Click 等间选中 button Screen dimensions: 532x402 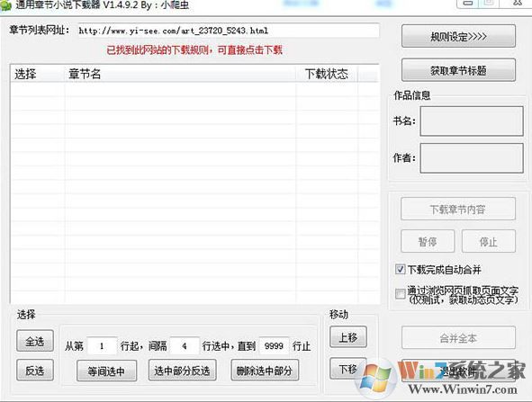point(106,371)
